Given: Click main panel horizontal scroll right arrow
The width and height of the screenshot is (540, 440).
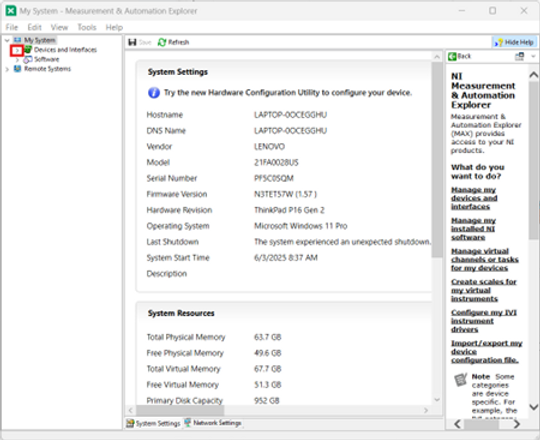Looking at the screenshot, I should 426,410.
